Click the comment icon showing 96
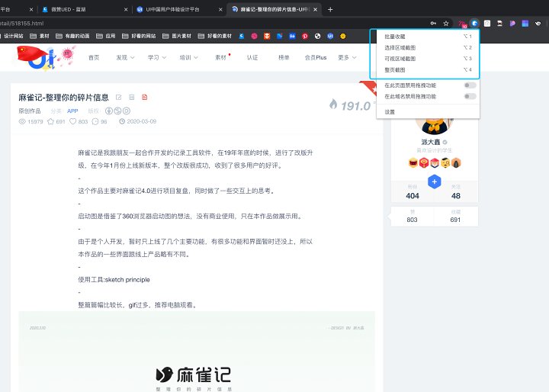 [x=95, y=121]
